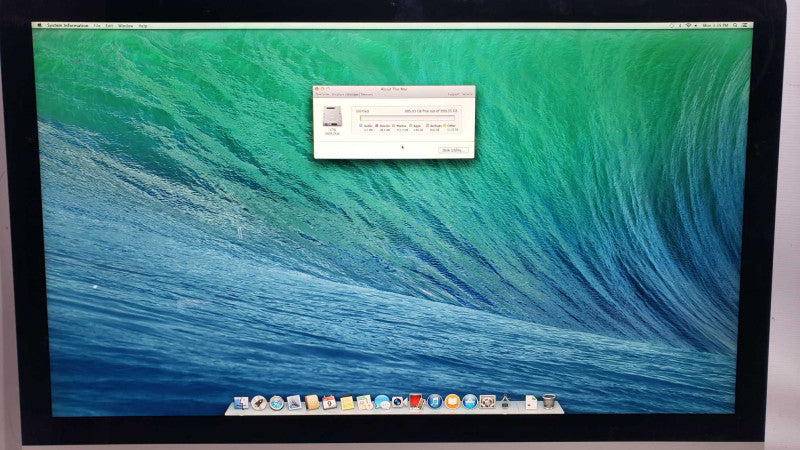This screenshot has width=800, height=450.
Task: Launch Launchpad from the dock
Action: (x=259, y=403)
